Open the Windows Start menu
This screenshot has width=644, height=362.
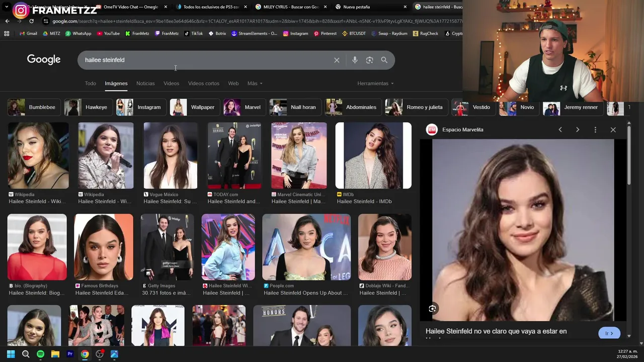click(11, 354)
